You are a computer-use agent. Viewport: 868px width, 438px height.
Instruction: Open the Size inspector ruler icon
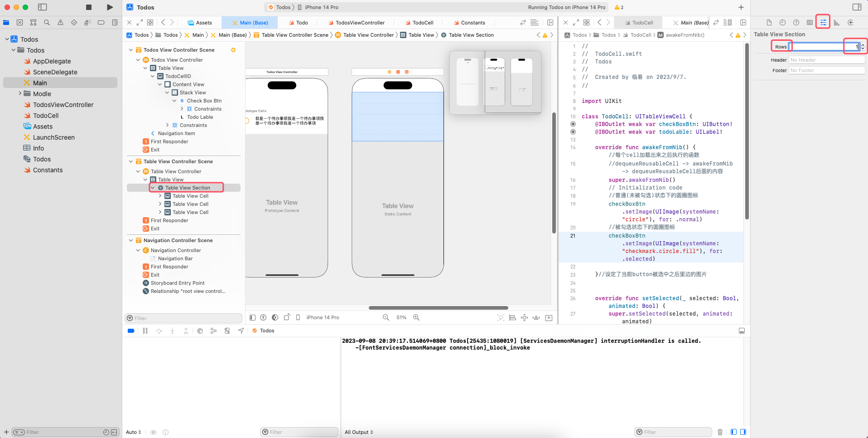coord(837,22)
